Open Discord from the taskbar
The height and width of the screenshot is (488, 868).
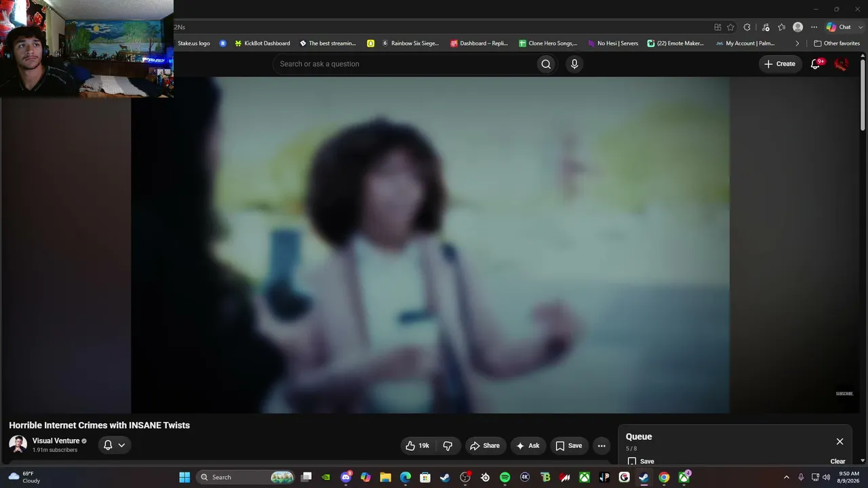[346, 477]
